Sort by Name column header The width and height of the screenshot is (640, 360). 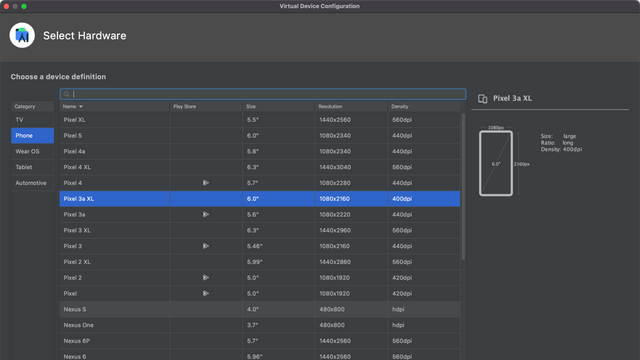115,107
